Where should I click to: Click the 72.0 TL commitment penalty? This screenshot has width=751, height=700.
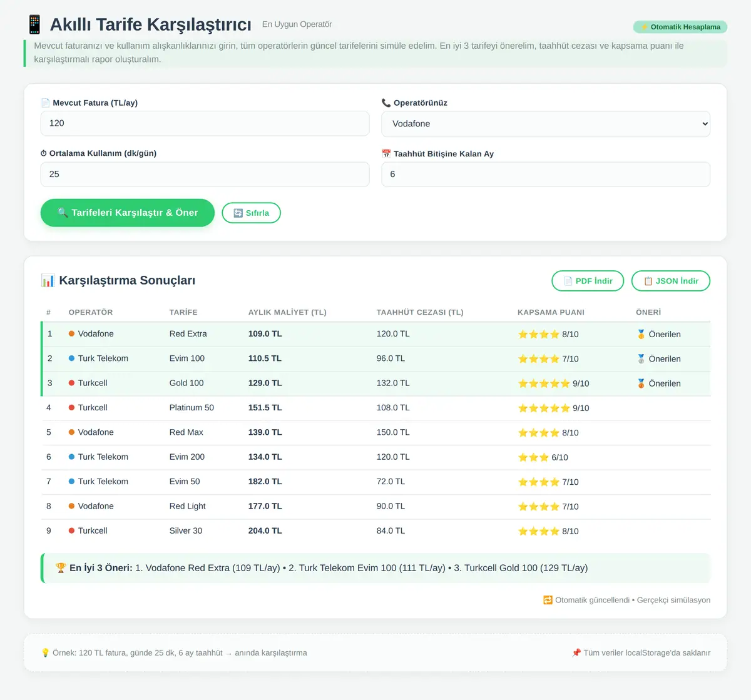pos(391,481)
